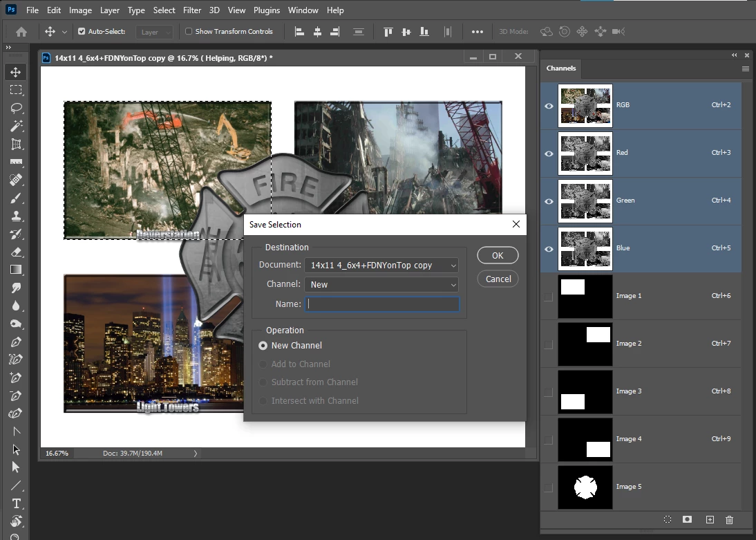
Task: Select the Lasso tool
Action: (15, 108)
